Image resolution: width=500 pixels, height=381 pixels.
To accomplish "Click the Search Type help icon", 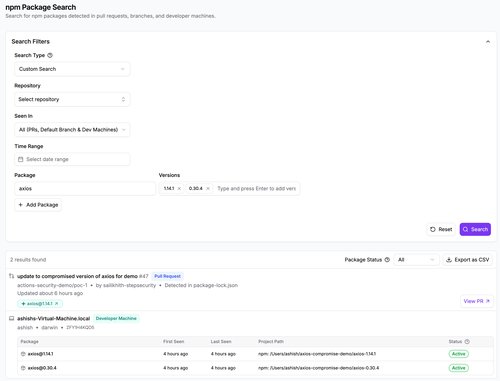I will click(50, 55).
